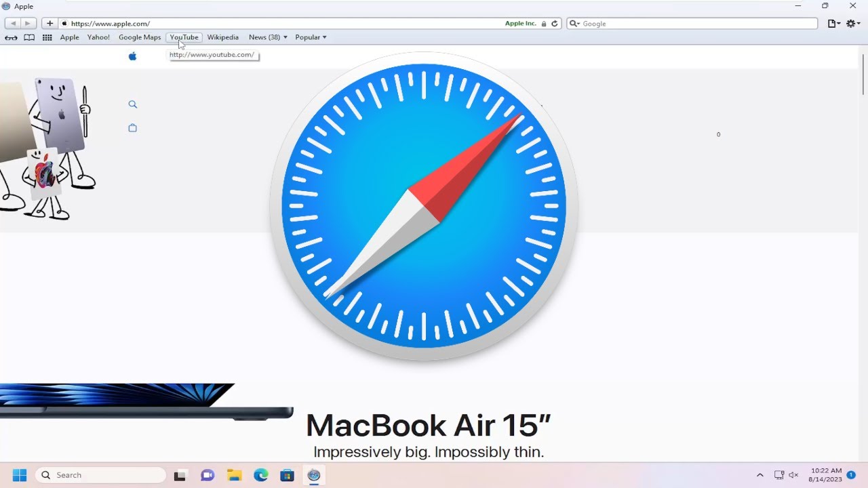Click the MacBook Air laptop image
This screenshot has height=488, width=868.
point(146,401)
